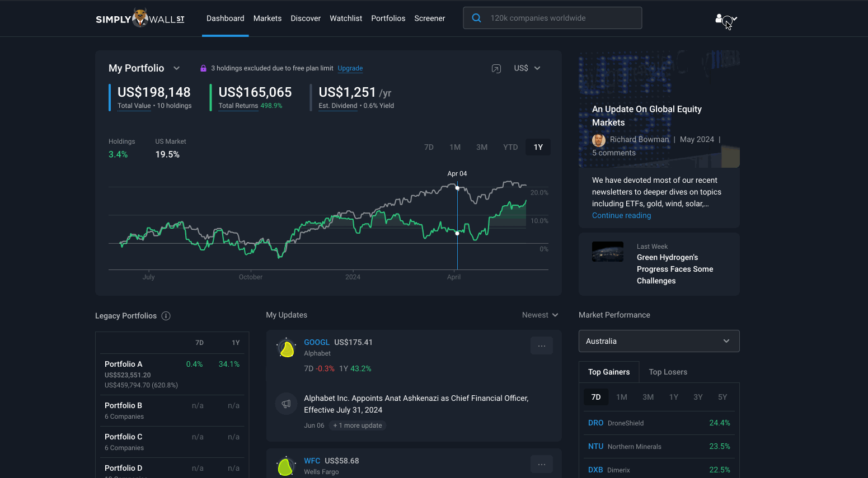Open the Screener page
This screenshot has height=478, width=868.
430,18
